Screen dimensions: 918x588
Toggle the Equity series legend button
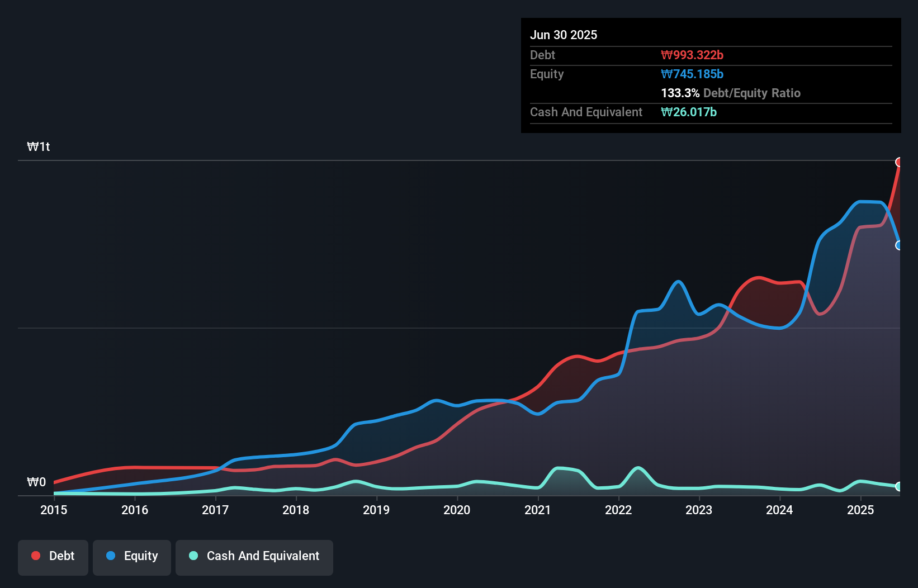click(x=132, y=557)
